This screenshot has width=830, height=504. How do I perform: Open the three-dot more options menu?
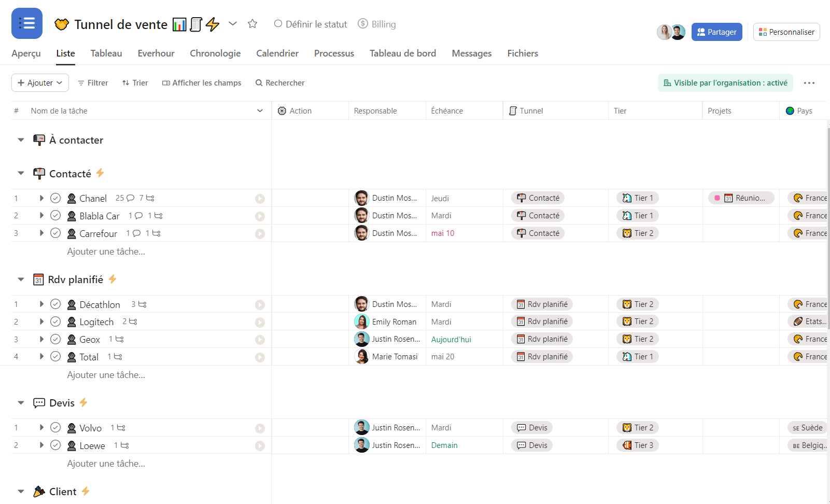point(809,83)
